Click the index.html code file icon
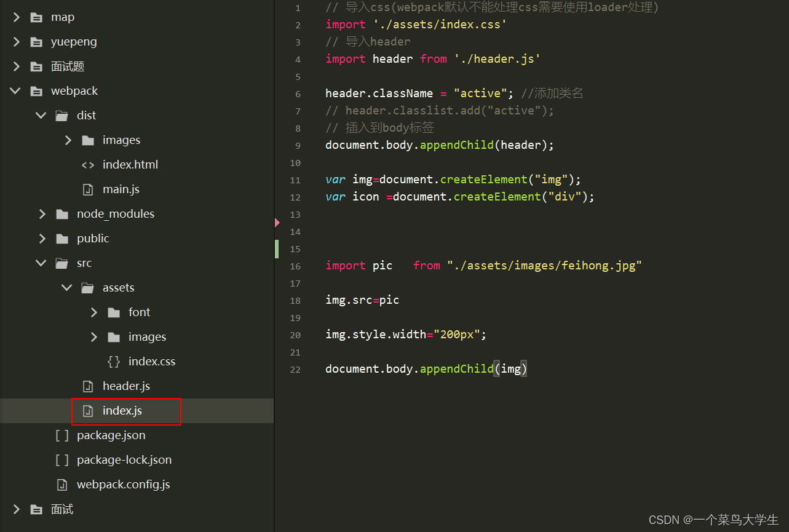789x532 pixels. tap(88, 165)
